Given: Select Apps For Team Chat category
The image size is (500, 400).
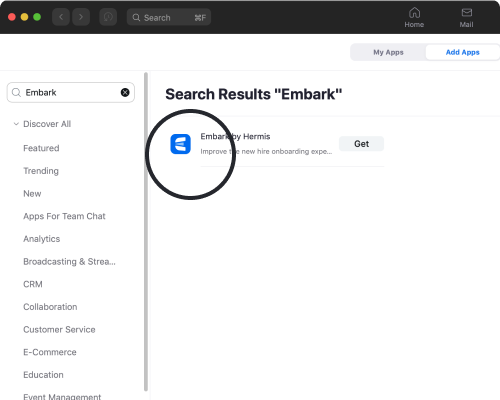Looking at the screenshot, I should [64, 216].
